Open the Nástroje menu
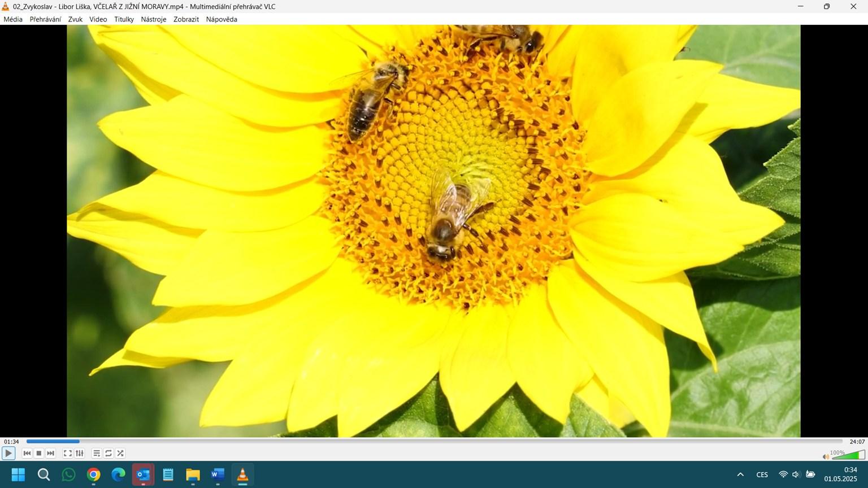868x488 pixels. [x=154, y=19]
